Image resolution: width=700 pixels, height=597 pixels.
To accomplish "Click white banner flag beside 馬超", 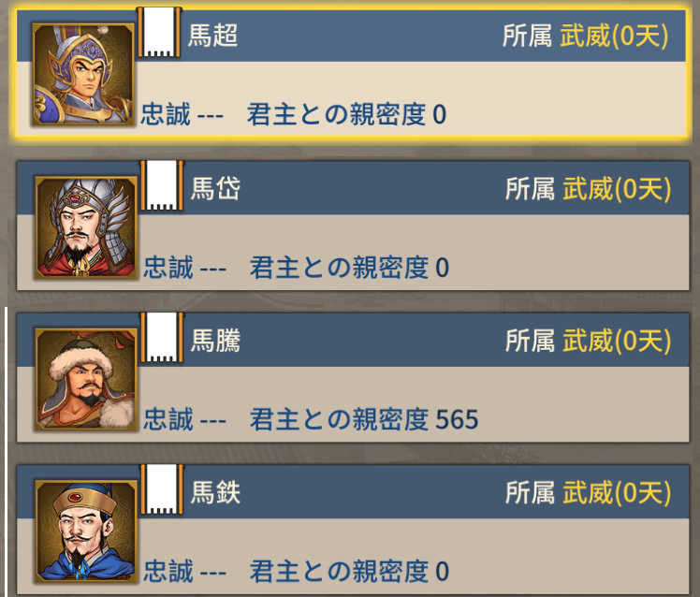I will coord(159,32).
